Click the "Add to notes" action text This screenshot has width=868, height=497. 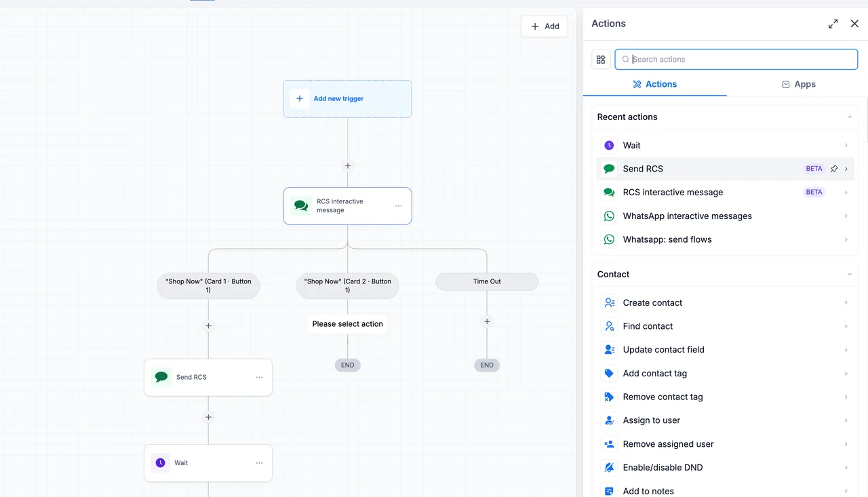(x=648, y=491)
